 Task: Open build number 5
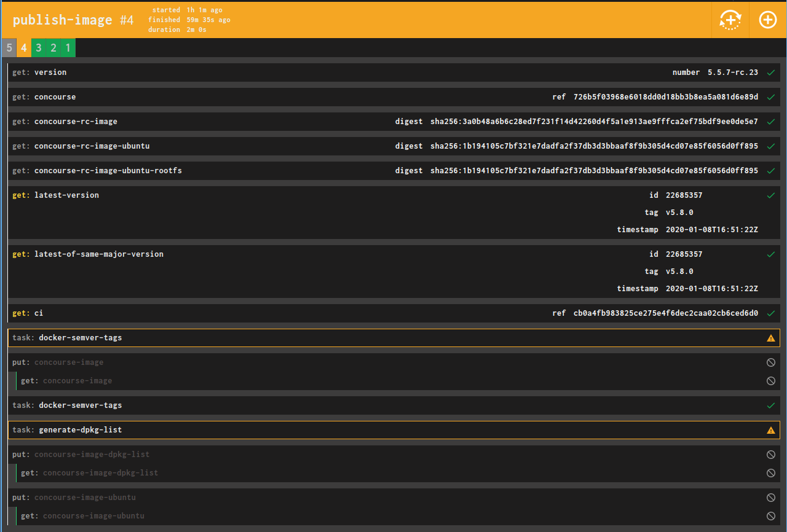9,47
